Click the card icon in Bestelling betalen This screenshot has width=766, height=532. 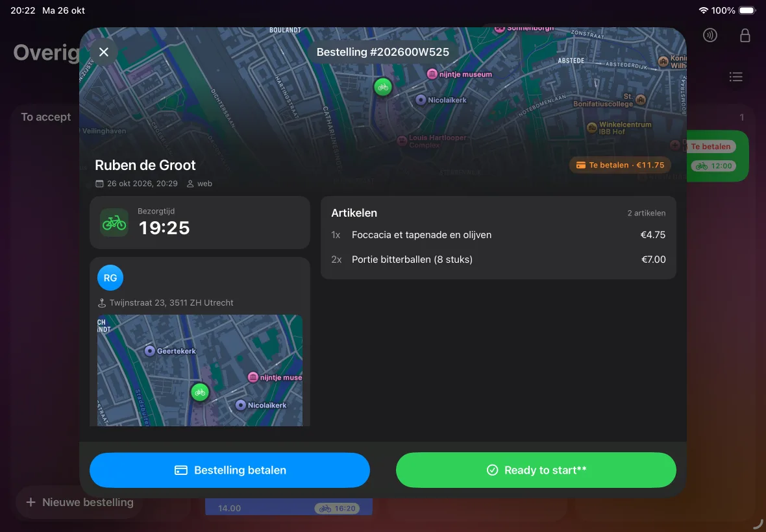pos(180,470)
